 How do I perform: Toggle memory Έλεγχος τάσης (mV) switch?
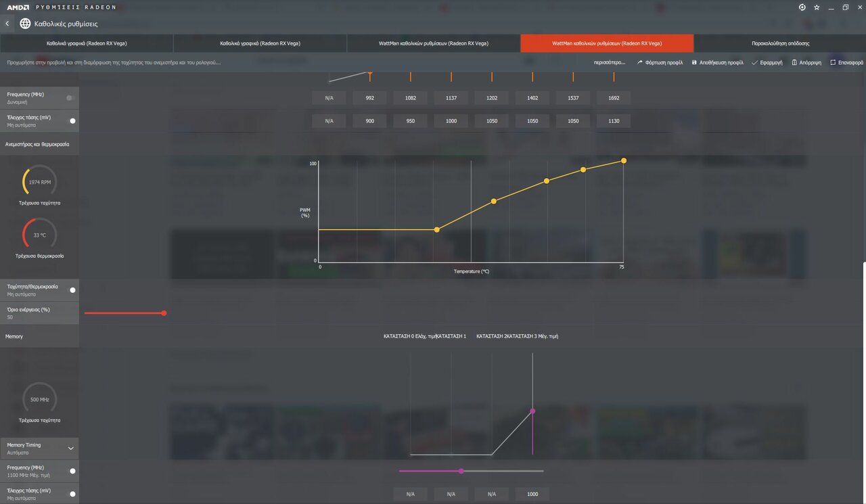(x=72, y=494)
